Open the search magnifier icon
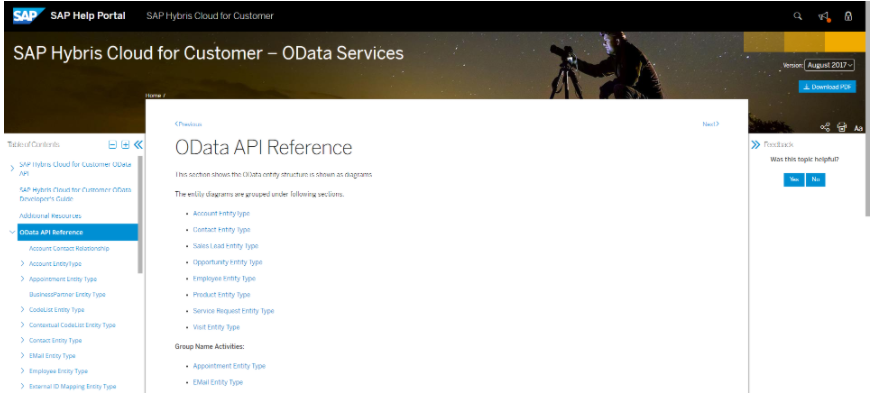The image size is (873, 409). [x=797, y=16]
